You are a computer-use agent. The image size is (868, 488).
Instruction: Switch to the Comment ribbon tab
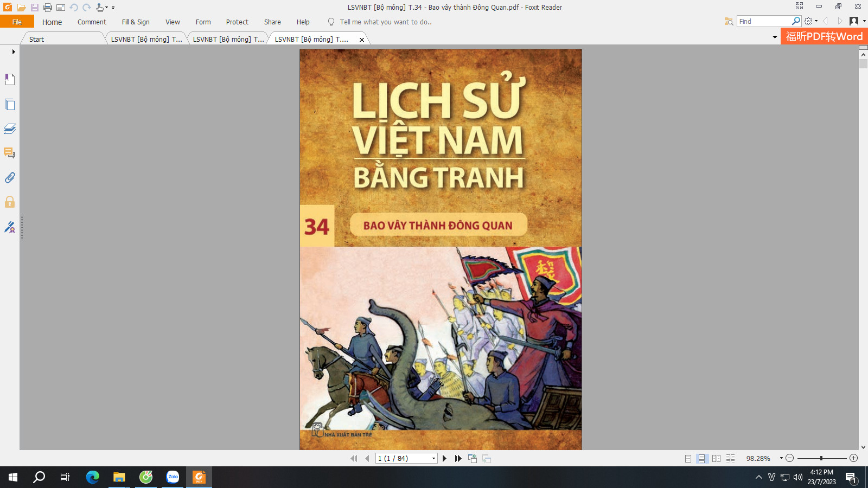click(x=92, y=22)
